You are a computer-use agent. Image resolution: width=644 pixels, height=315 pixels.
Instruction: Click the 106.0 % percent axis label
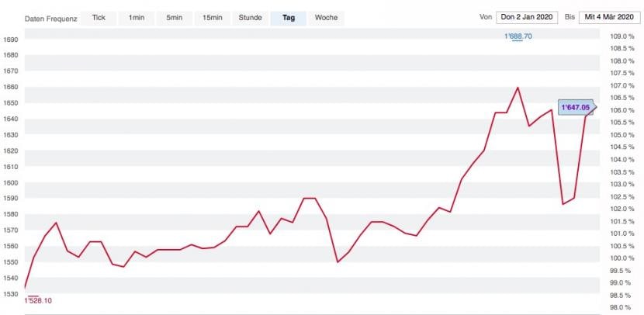click(621, 110)
